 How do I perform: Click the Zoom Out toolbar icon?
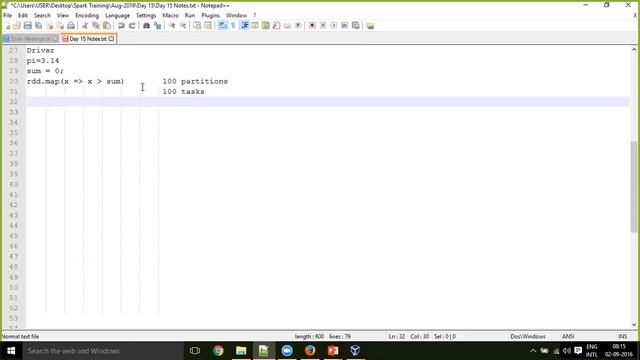182,26
